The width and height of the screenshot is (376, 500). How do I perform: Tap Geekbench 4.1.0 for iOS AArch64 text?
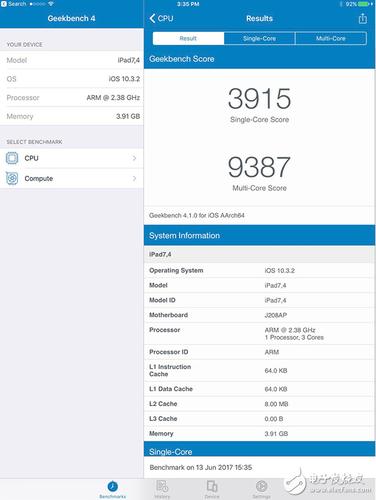click(x=197, y=215)
